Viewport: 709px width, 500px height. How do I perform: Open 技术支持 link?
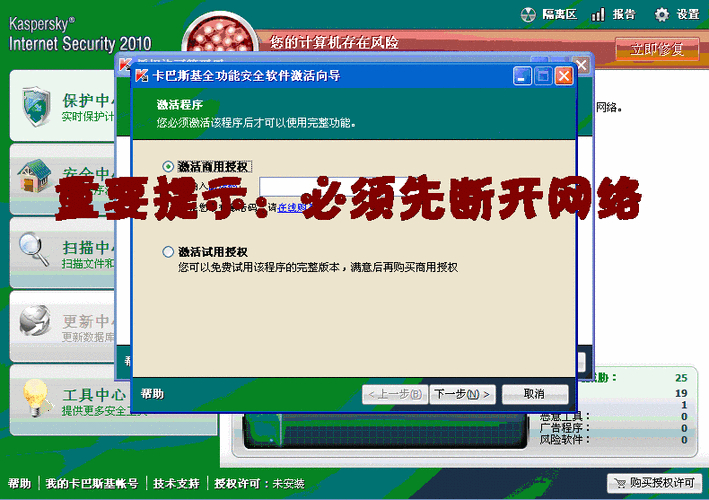tap(176, 484)
